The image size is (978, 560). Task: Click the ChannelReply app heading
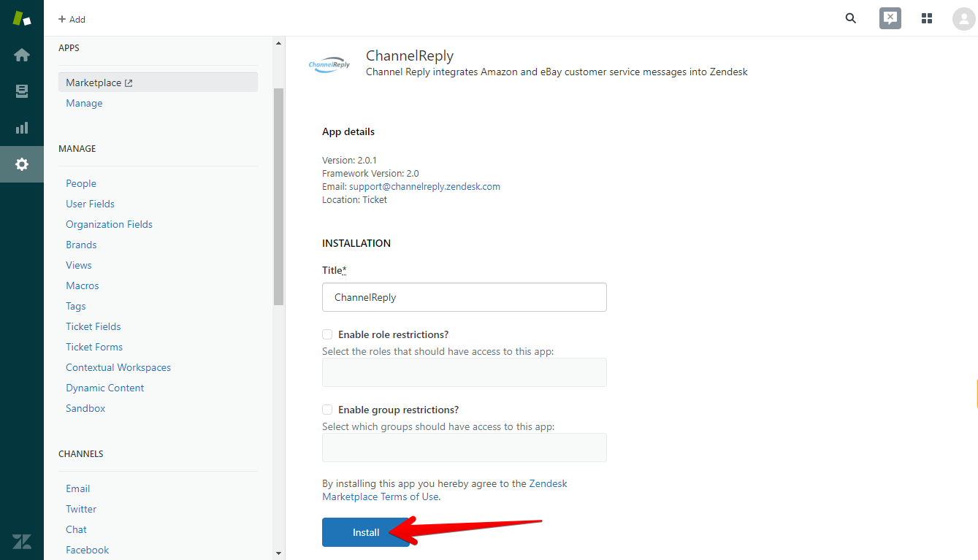(410, 55)
